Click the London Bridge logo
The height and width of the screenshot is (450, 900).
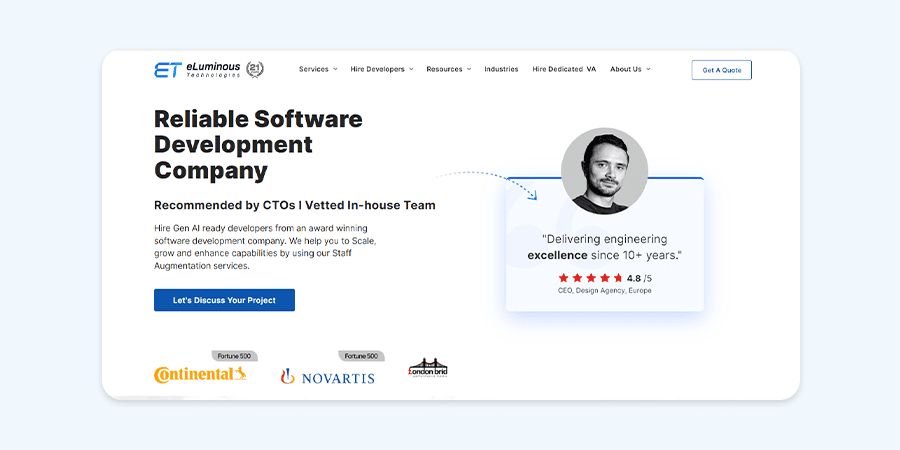click(428, 368)
